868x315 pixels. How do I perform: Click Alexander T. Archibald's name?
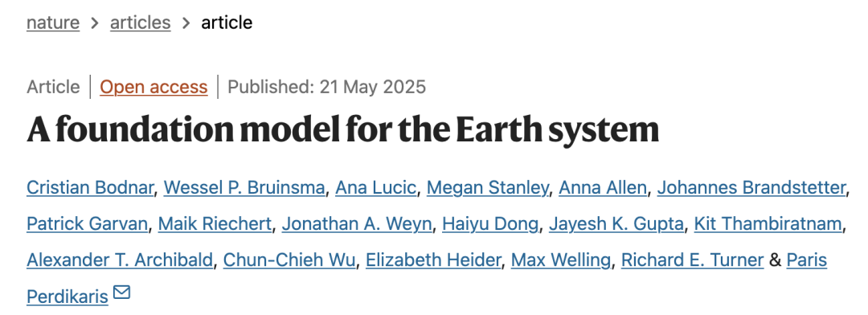pyautogui.click(x=120, y=260)
